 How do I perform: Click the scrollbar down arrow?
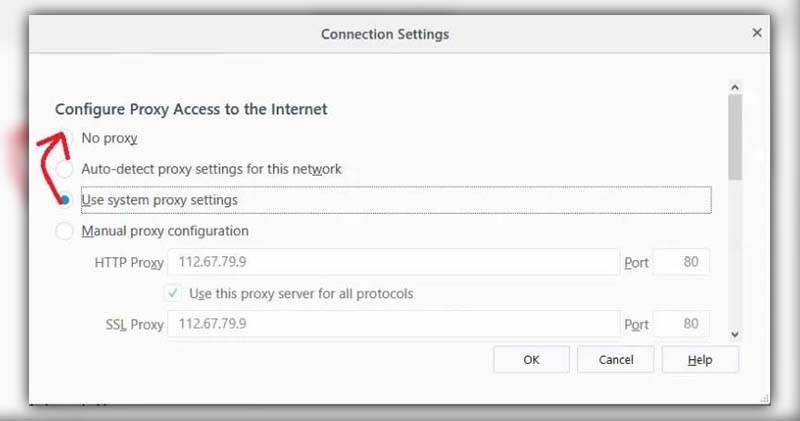click(735, 334)
